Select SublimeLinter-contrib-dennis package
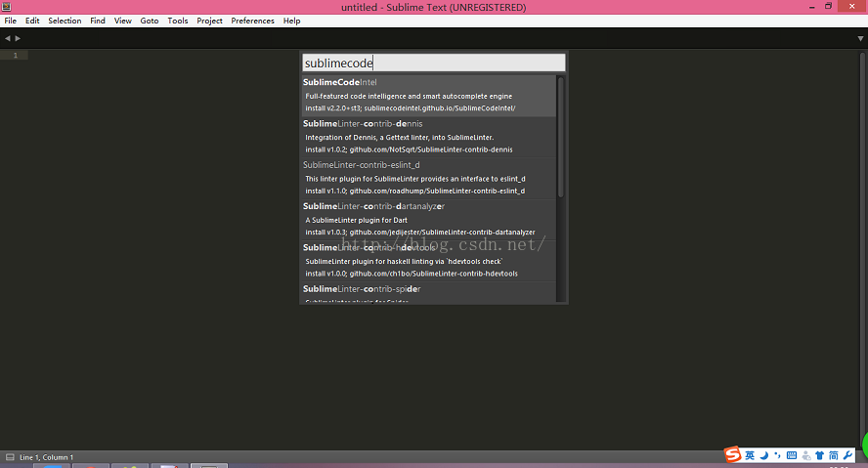 click(x=429, y=137)
